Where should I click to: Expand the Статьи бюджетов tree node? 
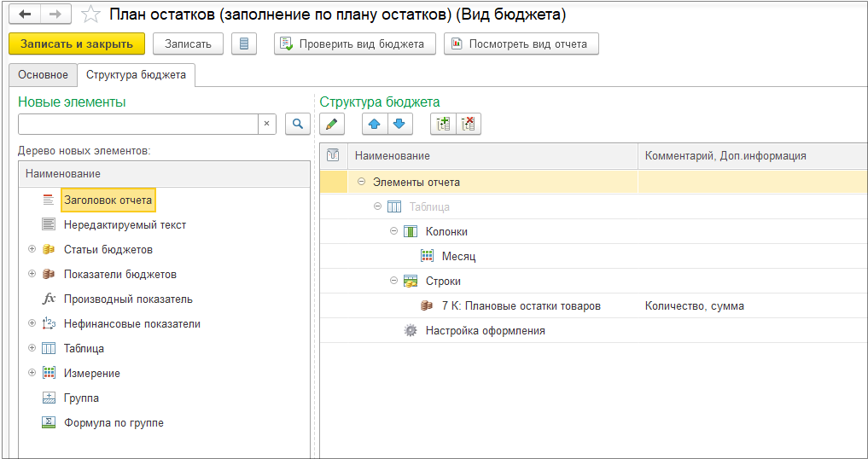(x=32, y=249)
